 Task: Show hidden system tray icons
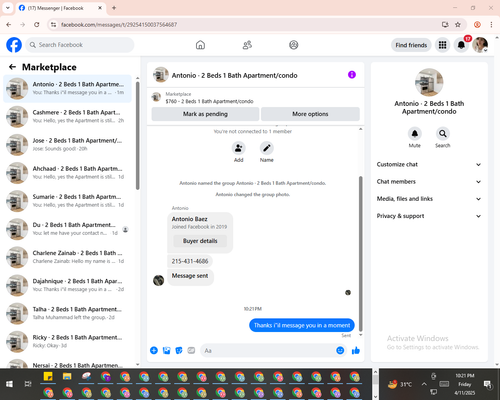[424, 384]
